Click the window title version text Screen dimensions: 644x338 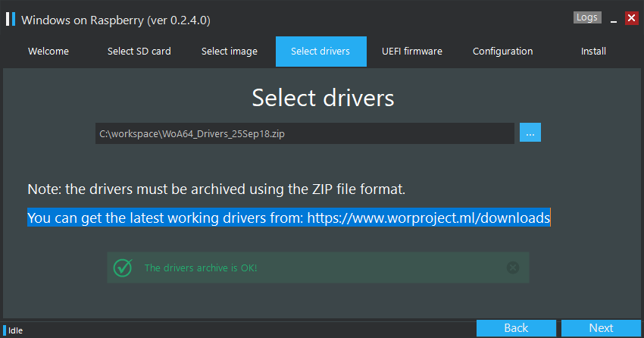116,20
